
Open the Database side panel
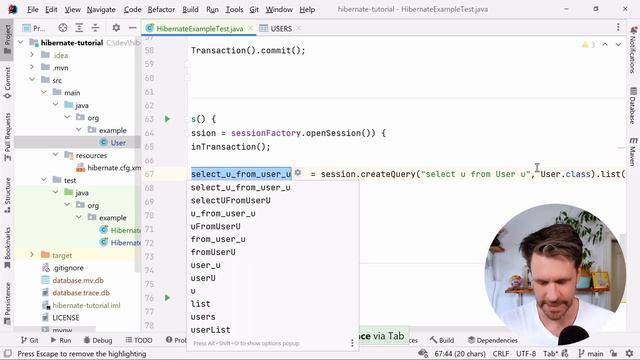[x=633, y=105]
